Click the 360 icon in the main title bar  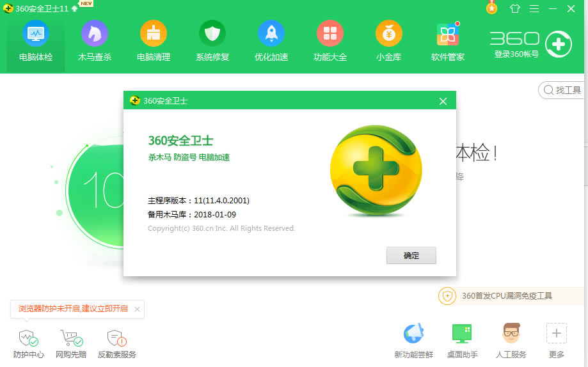pos(8,8)
